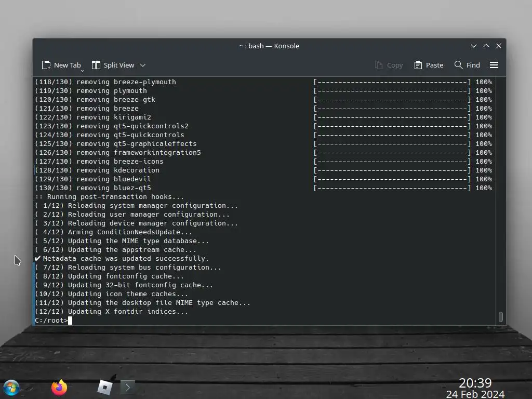Click "Running post-transaction hooks" line
This screenshot has height=399, width=532.
click(x=109, y=197)
